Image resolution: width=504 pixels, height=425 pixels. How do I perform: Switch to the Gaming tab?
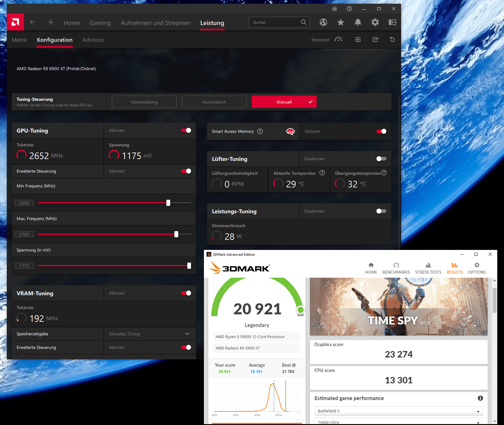coord(100,23)
